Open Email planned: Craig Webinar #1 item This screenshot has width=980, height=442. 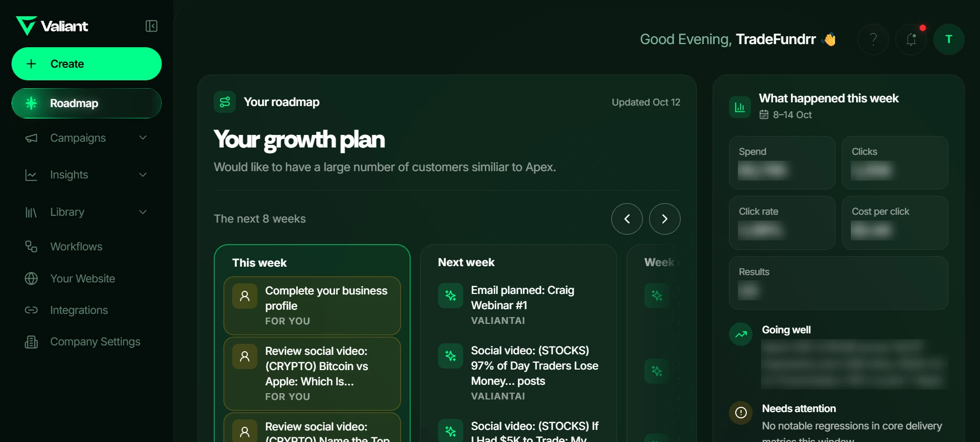click(x=519, y=305)
